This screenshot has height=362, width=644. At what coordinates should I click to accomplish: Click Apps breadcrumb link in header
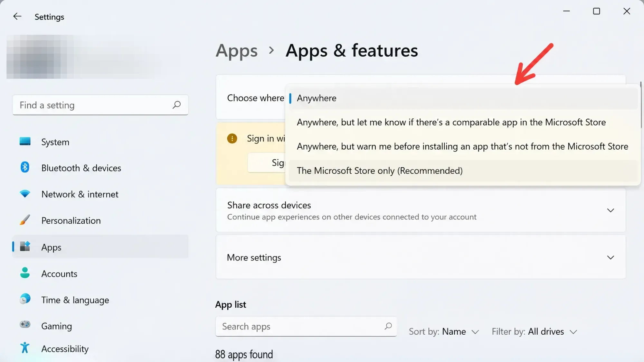[237, 51]
